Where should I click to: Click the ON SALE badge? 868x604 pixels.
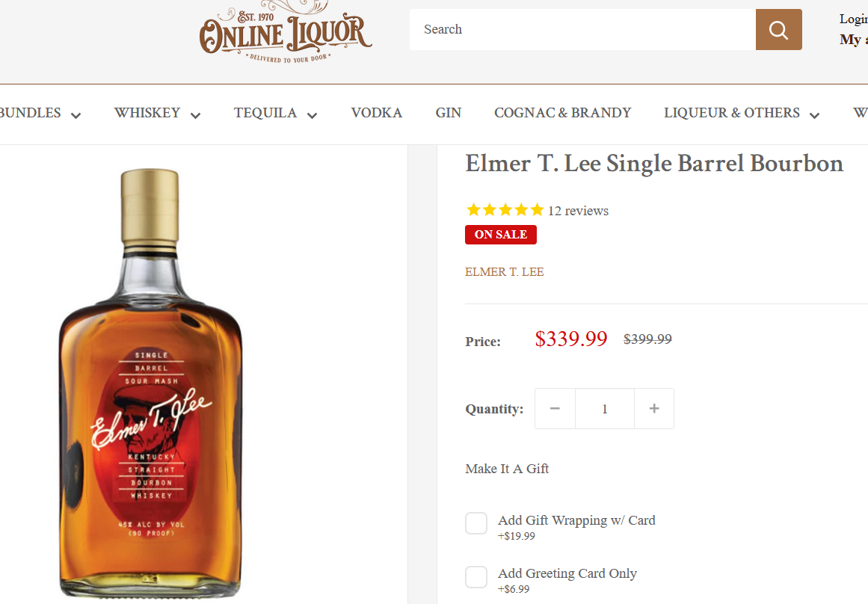(x=500, y=235)
